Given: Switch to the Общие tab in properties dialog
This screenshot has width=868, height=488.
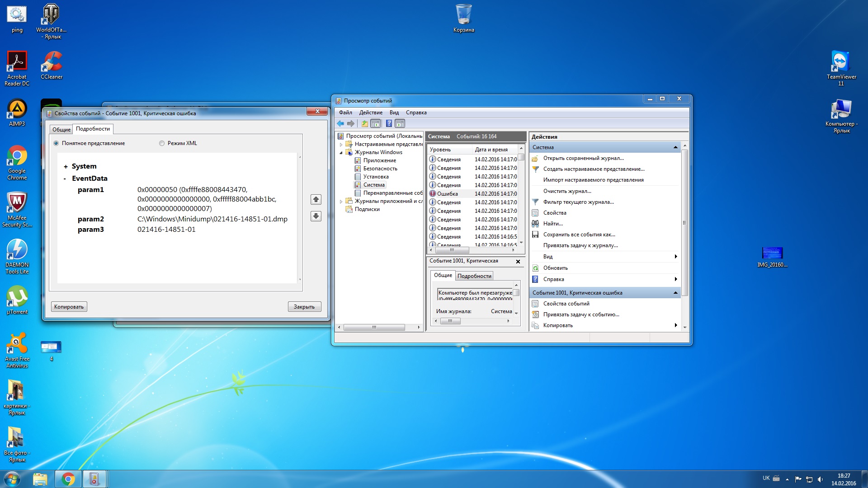Looking at the screenshot, I should tap(61, 129).
